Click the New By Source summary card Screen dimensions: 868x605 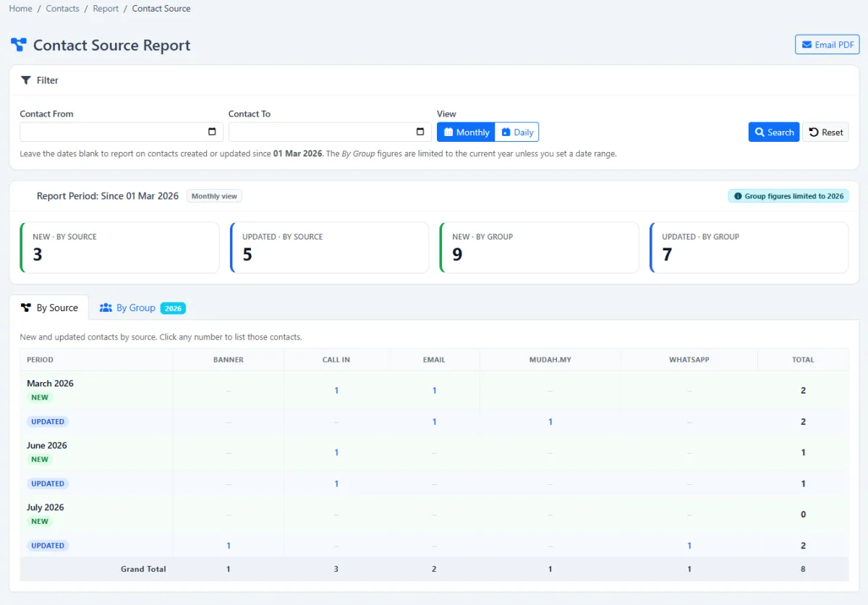[x=119, y=247]
